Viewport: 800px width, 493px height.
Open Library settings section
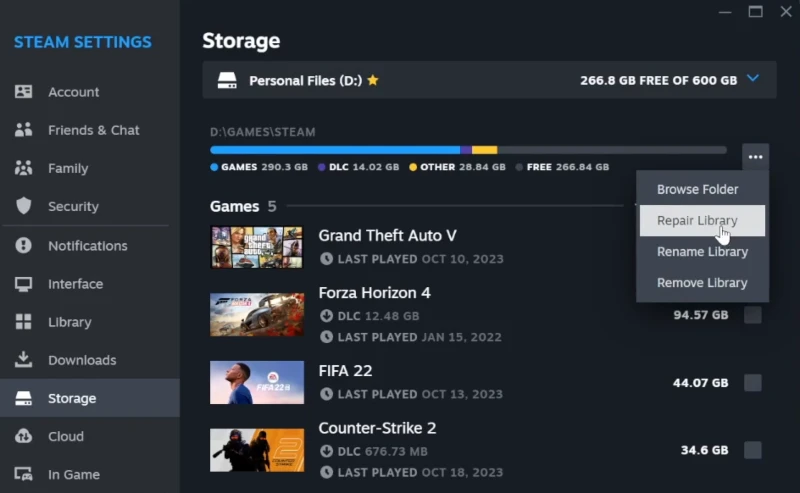click(x=90, y=322)
